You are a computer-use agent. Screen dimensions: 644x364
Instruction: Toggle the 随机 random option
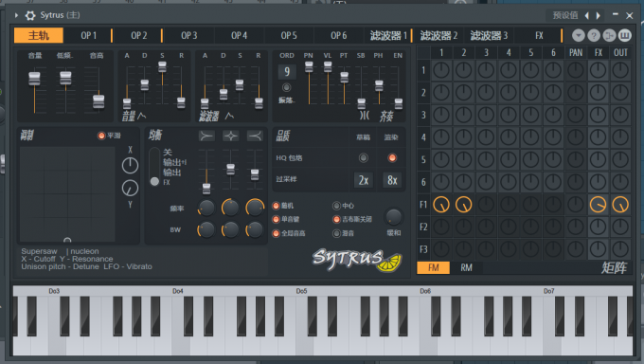pyautogui.click(x=276, y=206)
